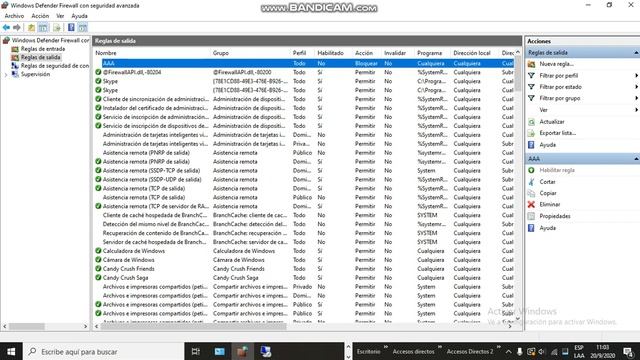Collapse the Reglas de salida actions section
The image size is (640, 360).
tap(636, 53)
